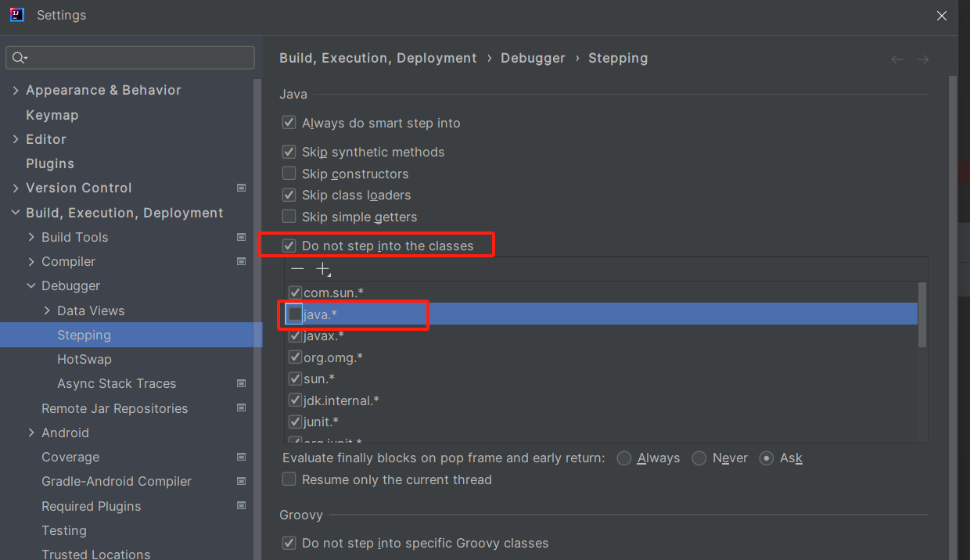The image size is (970, 560).
Task: Uncheck the jdk.internal.* filter checkbox
Action: [x=295, y=400]
